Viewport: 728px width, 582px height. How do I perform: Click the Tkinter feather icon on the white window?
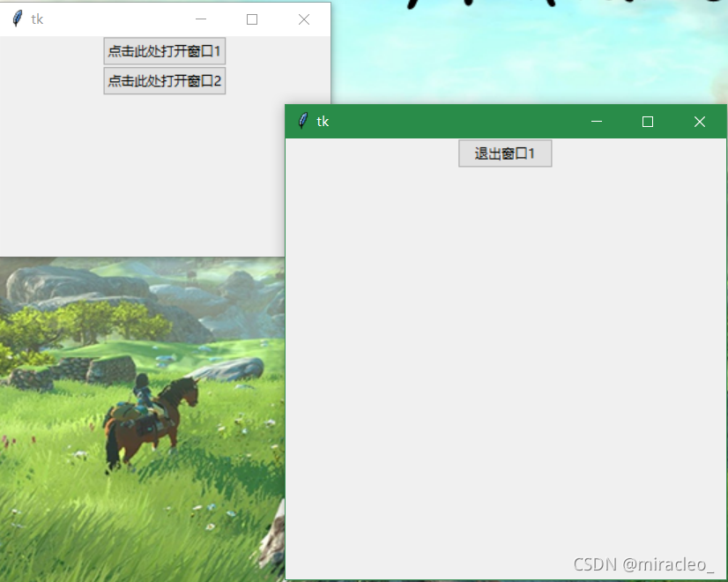click(15, 19)
